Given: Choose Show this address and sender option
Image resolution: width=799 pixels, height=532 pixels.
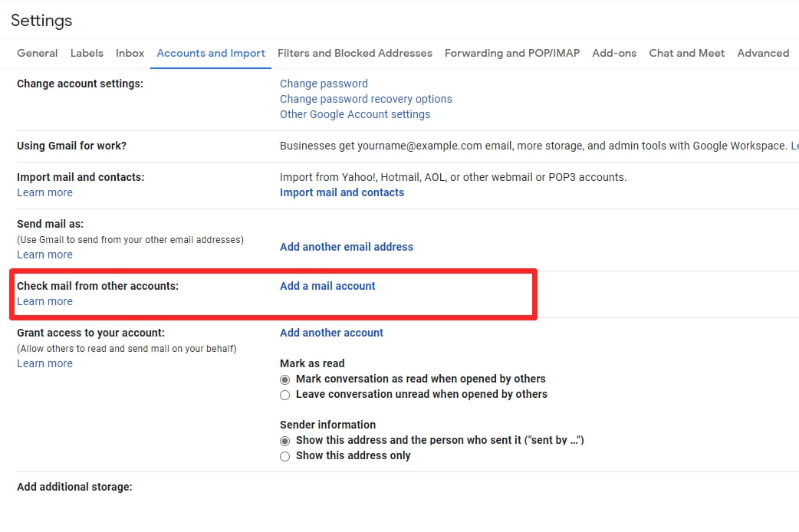Looking at the screenshot, I should pos(284,441).
